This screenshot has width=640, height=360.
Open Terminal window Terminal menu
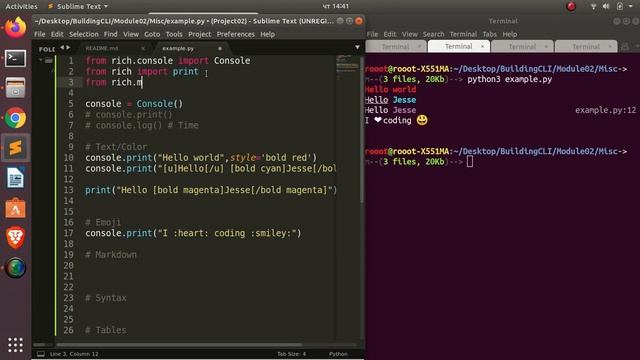click(x=463, y=34)
